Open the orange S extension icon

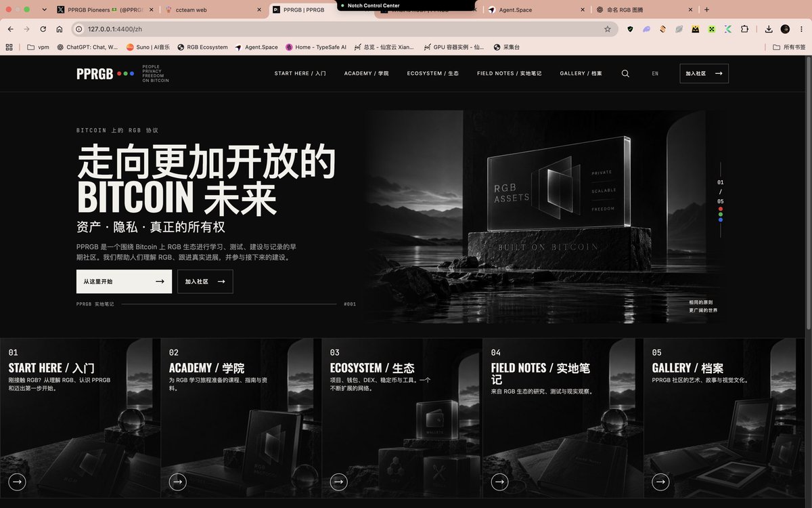[x=663, y=29]
